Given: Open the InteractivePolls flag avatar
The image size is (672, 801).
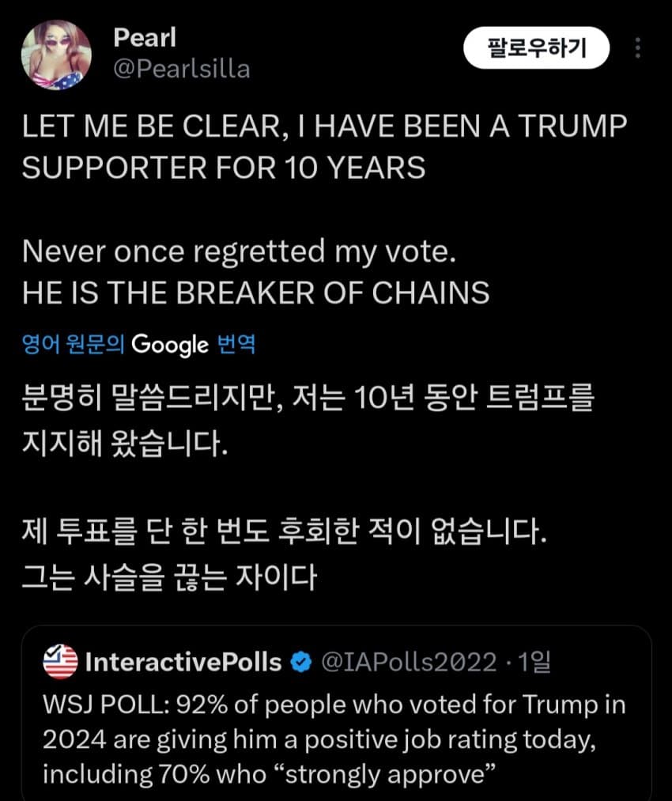Looking at the screenshot, I should pos(60,662).
